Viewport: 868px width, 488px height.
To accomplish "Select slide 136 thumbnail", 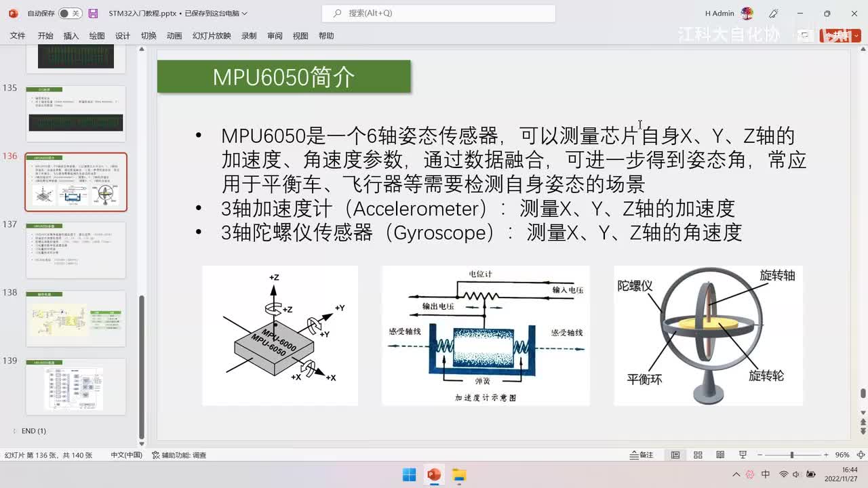I will point(76,182).
